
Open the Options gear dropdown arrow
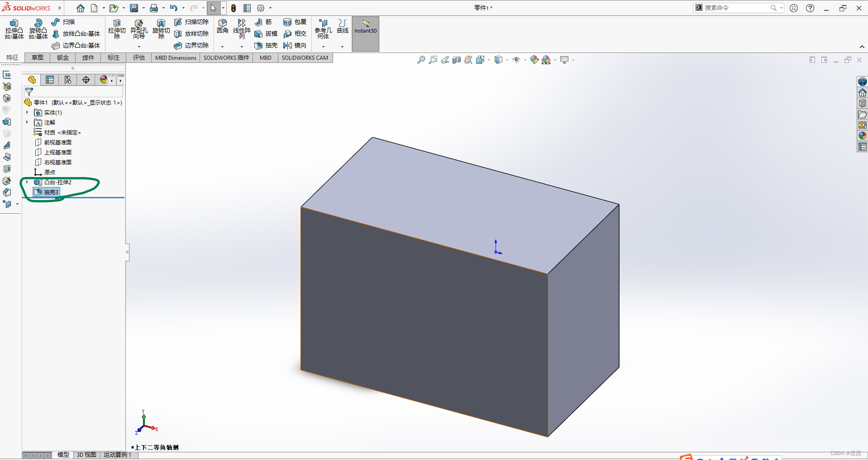pos(271,8)
